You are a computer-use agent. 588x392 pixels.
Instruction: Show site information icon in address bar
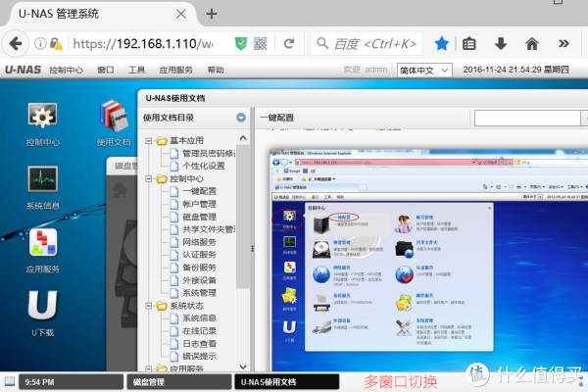click(x=40, y=44)
